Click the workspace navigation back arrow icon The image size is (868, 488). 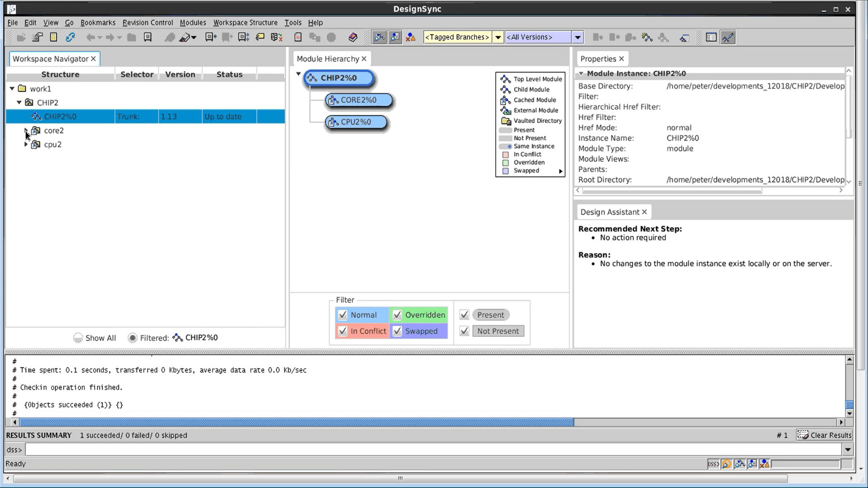click(90, 37)
